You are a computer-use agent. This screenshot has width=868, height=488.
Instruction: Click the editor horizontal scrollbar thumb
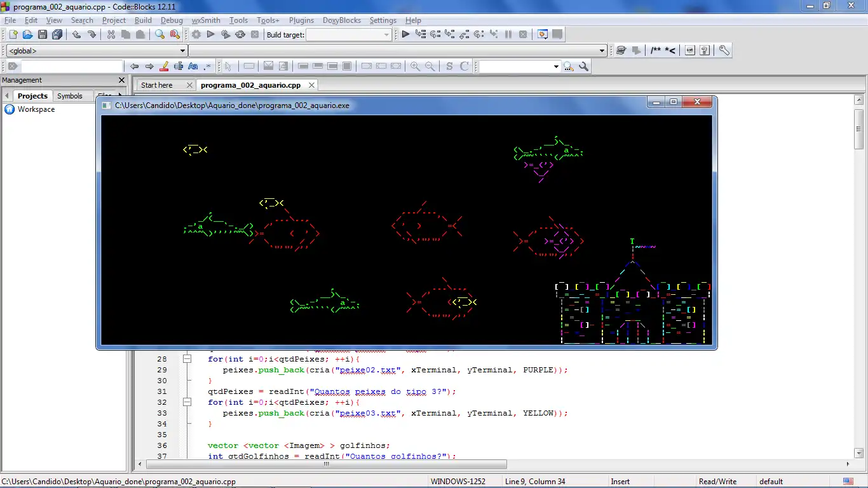point(327,464)
